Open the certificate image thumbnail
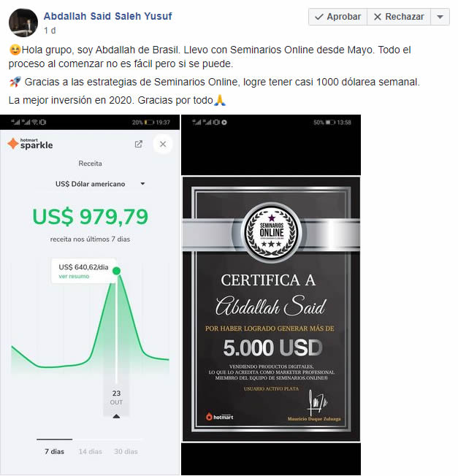Image resolution: width=458 pixels, height=476 pixels. (271, 294)
